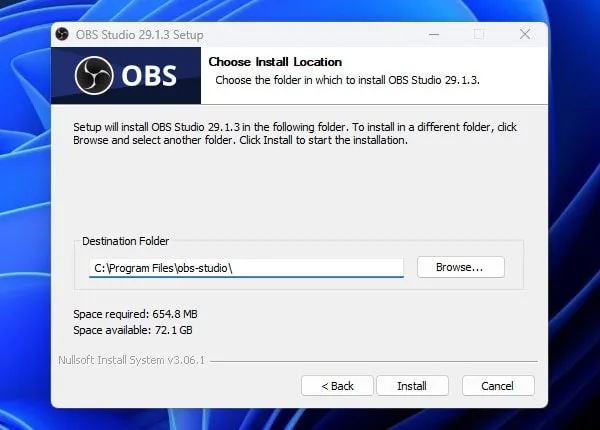The width and height of the screenshot is (600, 430).
Task: Click 'OBS Studio 29.1.3 Setup' window title
Action: tap(140, 35)
